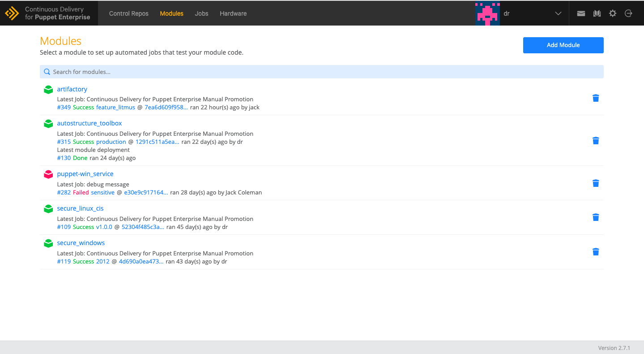Open commit 4d690a0ea473...
Viewport: 644px width, 354px height.
coord(141,262)
